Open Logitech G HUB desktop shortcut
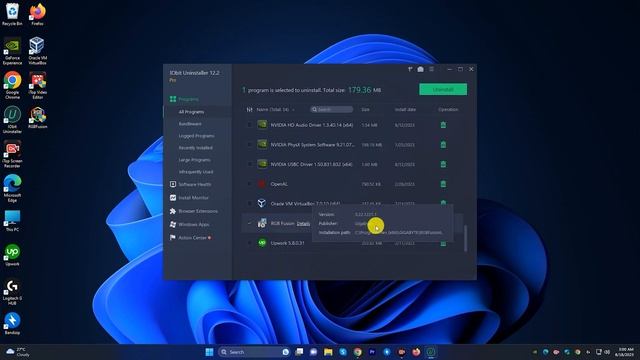 tap(12, 292)
